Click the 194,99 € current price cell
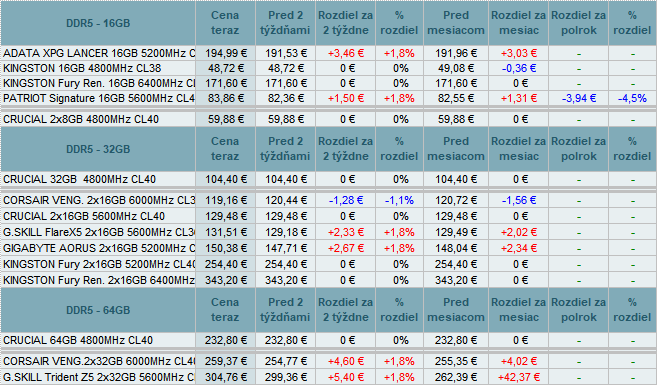Viewport: 657px width, 385px height. [225, 53]
